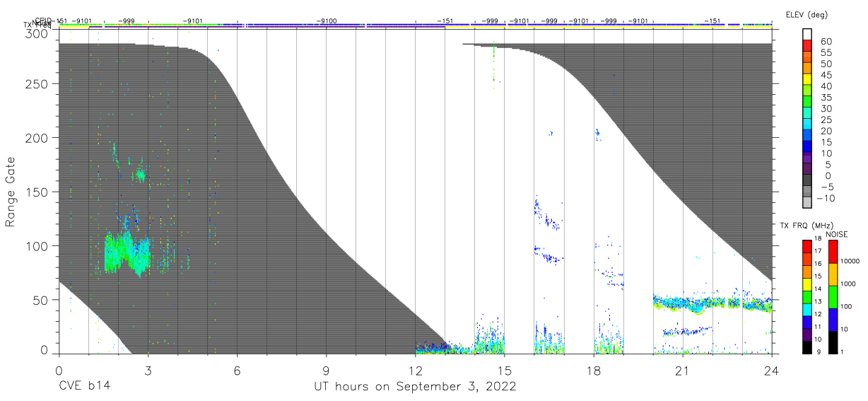Click the '-5' label on ELEV scale
Viewport: 868px width, 401px height.
(x=826, y=187)
